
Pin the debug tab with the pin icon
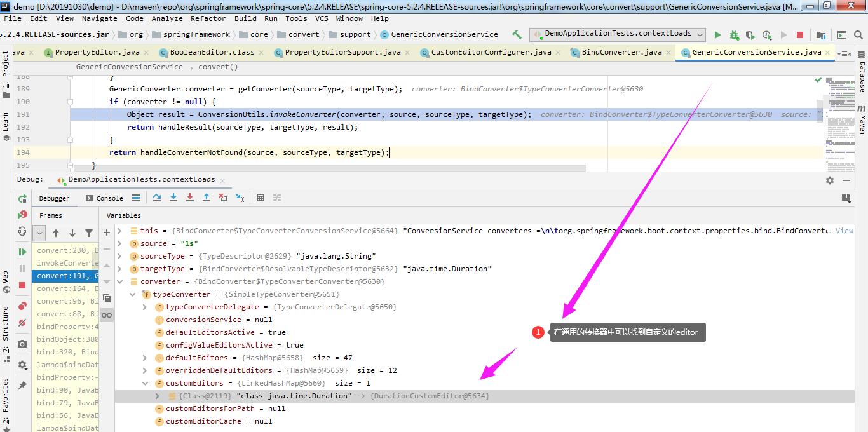point(22,385)
